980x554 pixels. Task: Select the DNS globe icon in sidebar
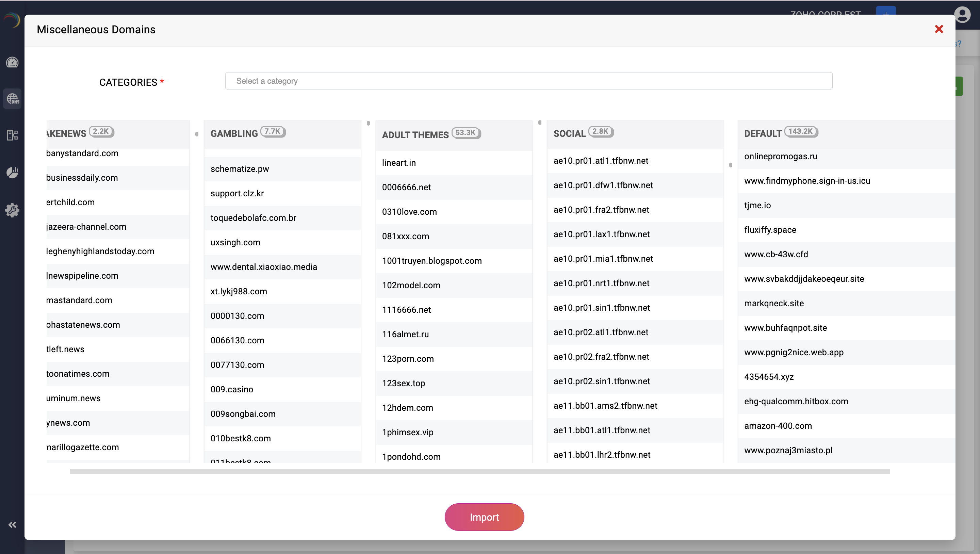[x=12, y=99]
